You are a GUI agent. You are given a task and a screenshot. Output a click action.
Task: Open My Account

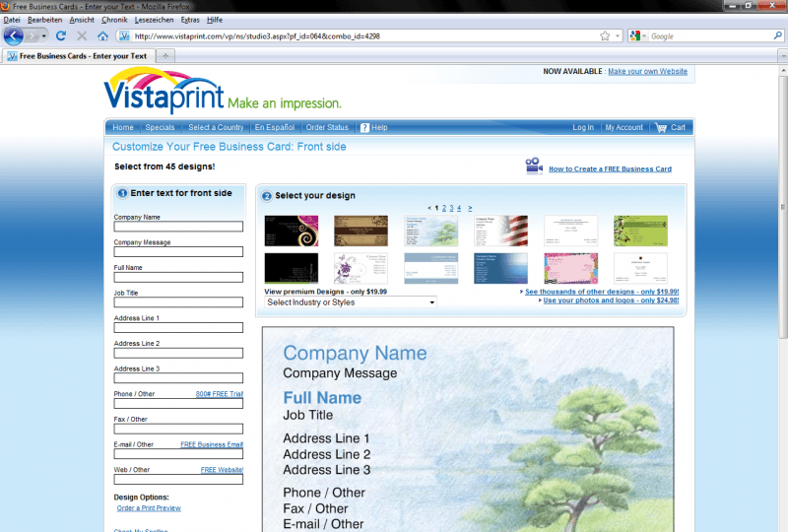(x=624, y=128)
